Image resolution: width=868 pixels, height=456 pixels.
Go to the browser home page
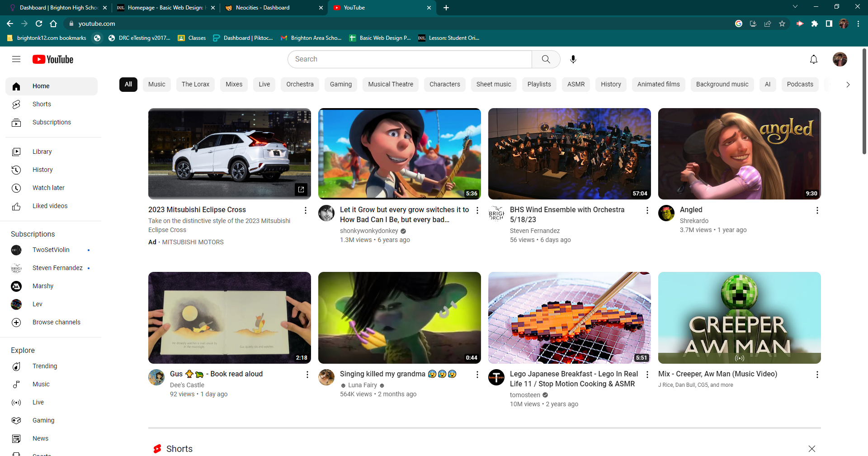point(53,24)
